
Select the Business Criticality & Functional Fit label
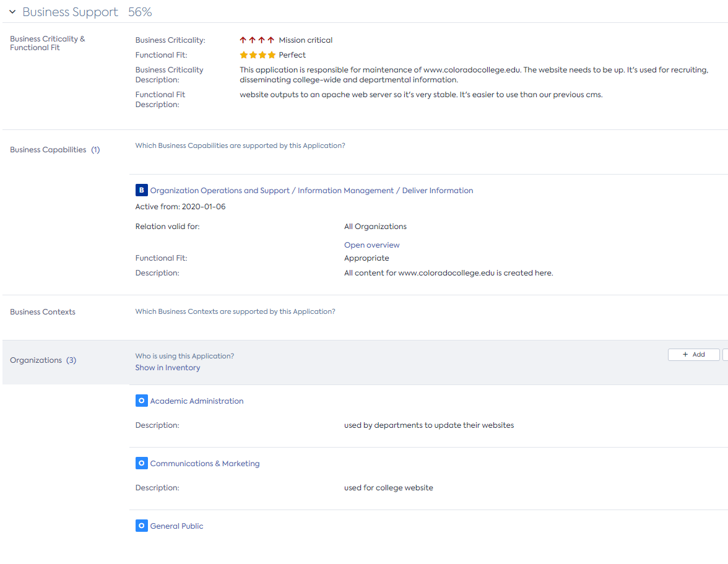(48, 43)
